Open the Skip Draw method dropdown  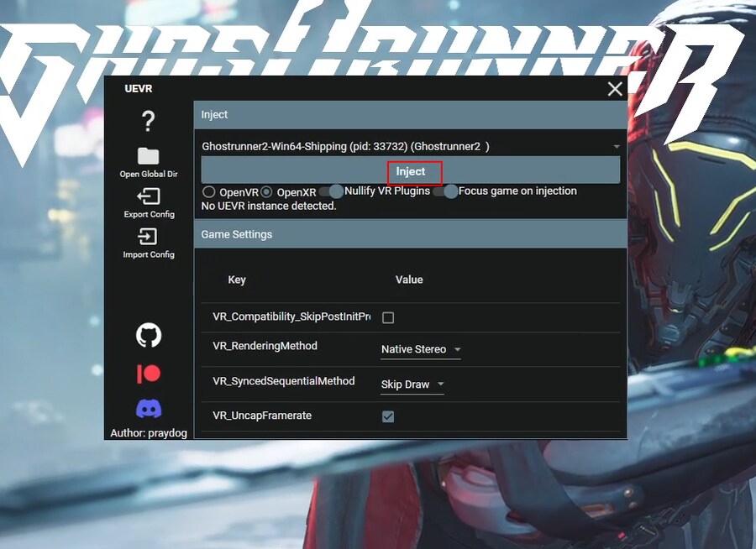412,384
